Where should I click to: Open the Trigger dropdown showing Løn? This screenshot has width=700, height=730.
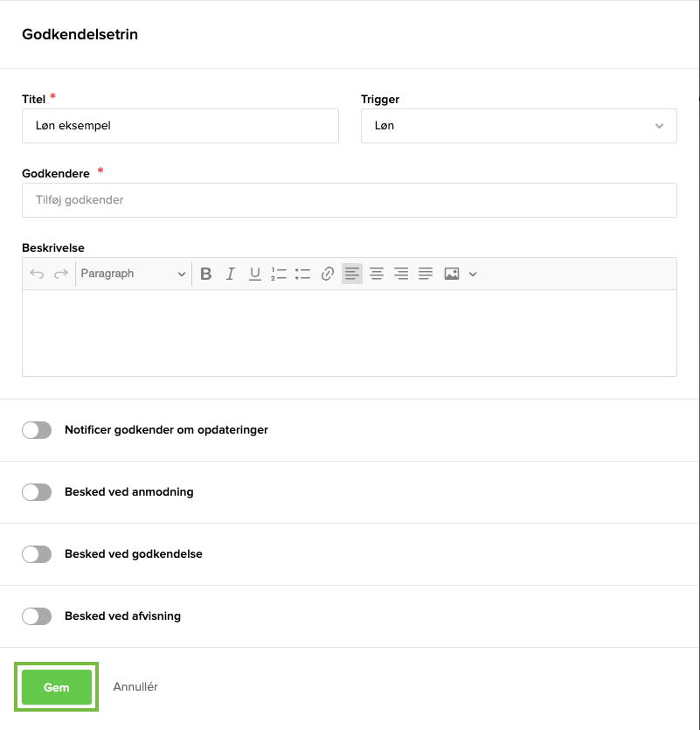518,126
